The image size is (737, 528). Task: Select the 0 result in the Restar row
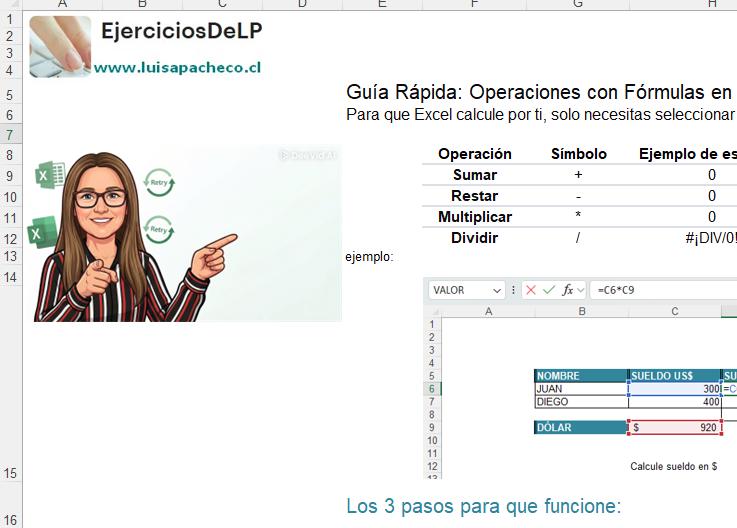pos(712,196)
